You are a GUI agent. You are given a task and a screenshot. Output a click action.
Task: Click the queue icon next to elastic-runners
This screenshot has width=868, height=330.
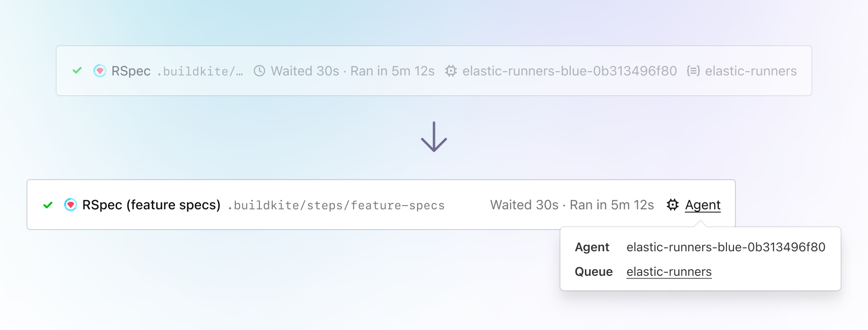tap(693, 71)
